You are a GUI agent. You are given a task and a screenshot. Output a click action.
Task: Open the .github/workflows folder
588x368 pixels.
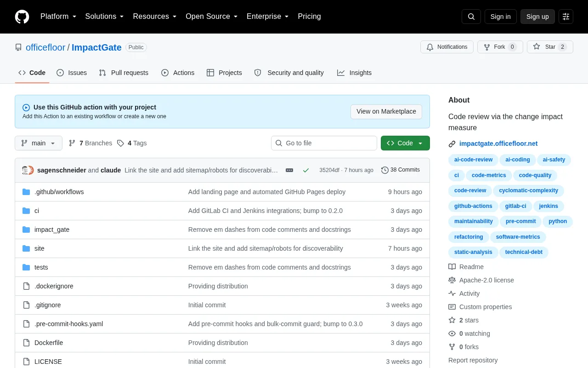pos(59,192)
